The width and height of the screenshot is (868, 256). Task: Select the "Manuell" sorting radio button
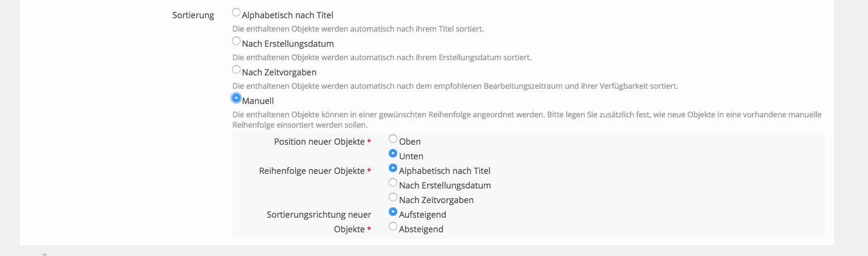[236, 98]
